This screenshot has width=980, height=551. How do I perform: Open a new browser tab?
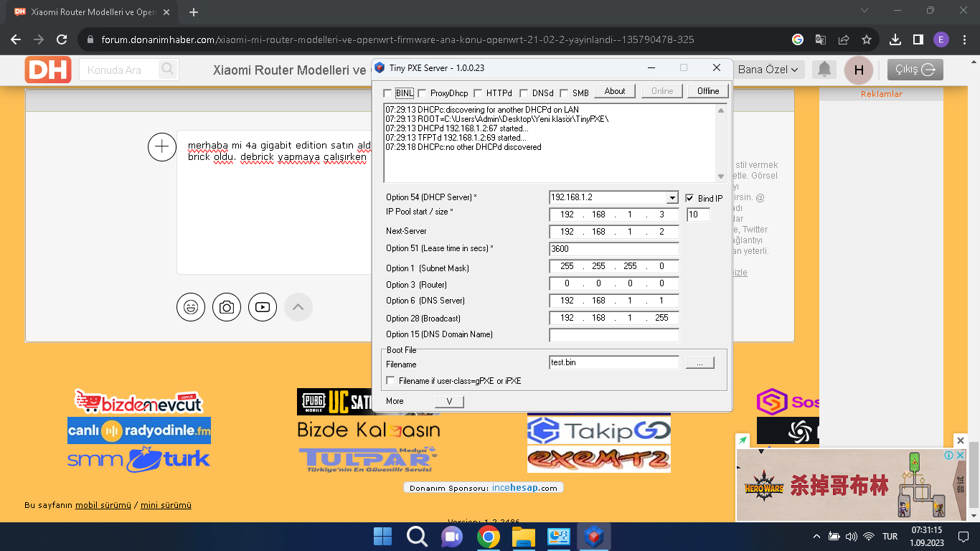tap(194, 12)
